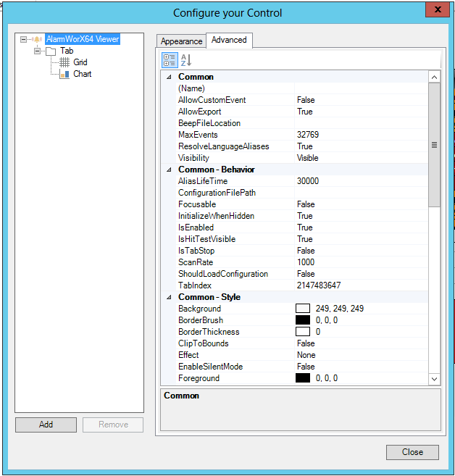Collapse the Common property category
This screenshot has width=455, height=476.
coord(169,77)
